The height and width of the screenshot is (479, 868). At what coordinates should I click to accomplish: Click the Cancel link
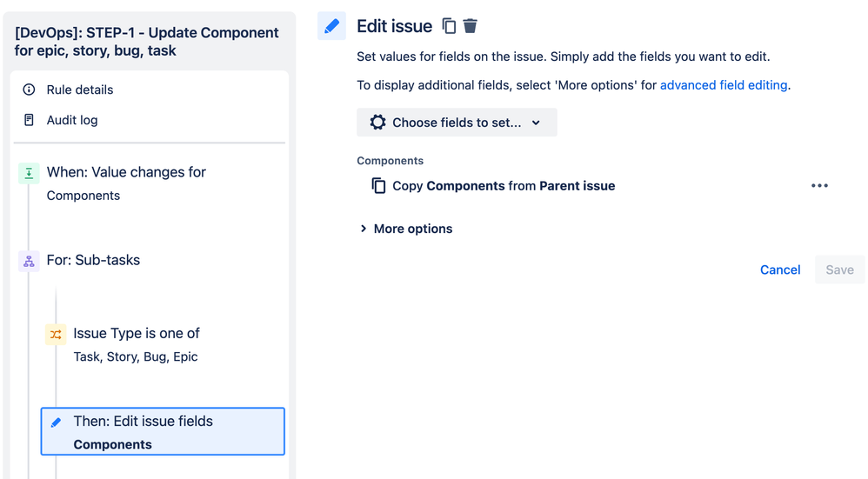pyautogui.click(x=780, y=269)
